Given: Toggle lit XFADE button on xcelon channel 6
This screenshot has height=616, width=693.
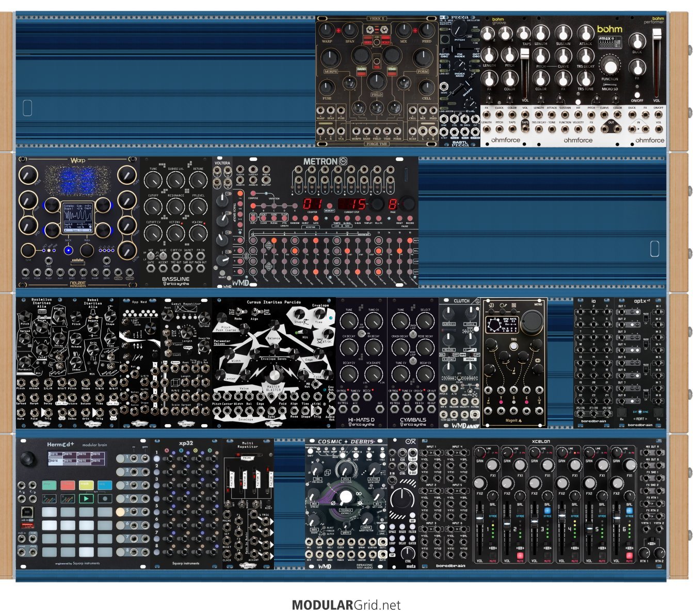Looking at the screenshot, I should coord(629,510).
